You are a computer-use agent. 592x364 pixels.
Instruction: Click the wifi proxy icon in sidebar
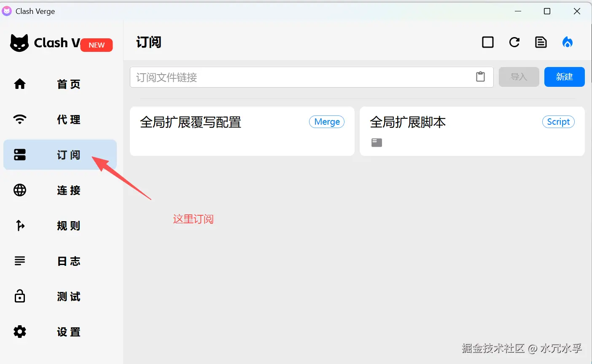(x=20, y=119)
